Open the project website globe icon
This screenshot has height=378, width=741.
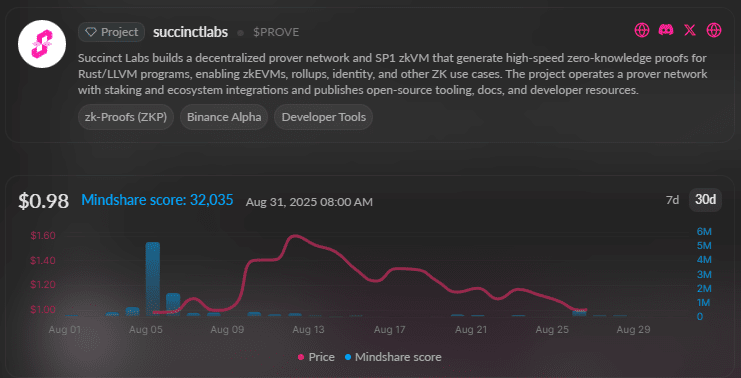point(642,31)
